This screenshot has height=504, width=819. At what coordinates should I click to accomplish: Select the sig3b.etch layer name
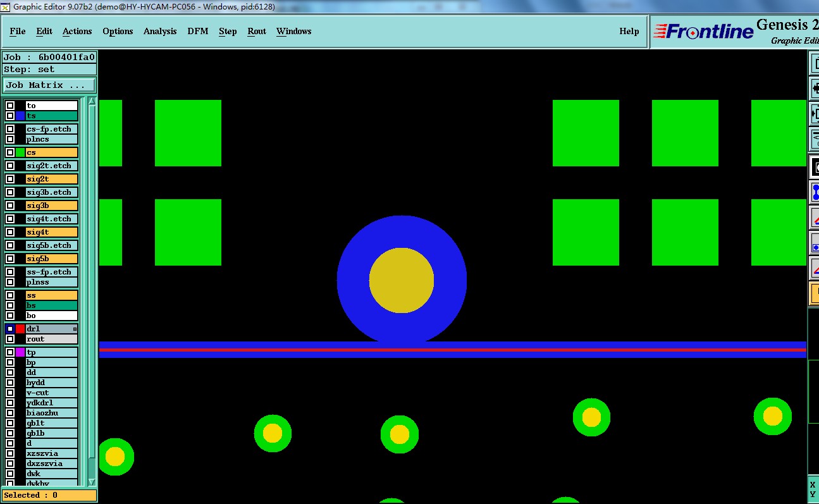52,192
